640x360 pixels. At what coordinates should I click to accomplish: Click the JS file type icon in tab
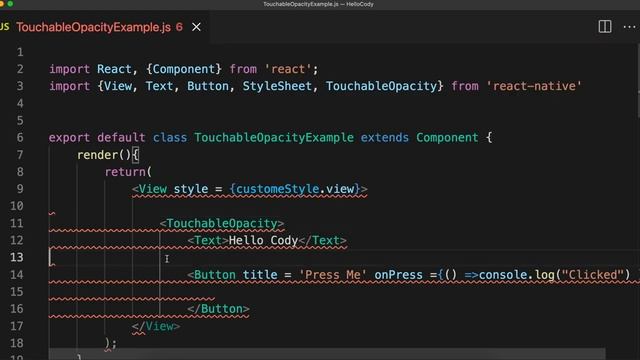(4, 27)
